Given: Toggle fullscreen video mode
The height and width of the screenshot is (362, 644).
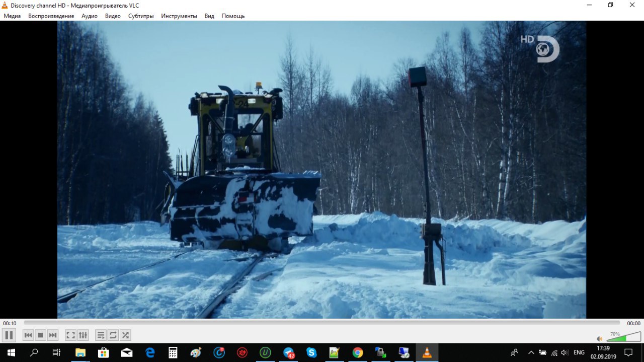Looking at the screenshot, I should click(x=71, y=335).
